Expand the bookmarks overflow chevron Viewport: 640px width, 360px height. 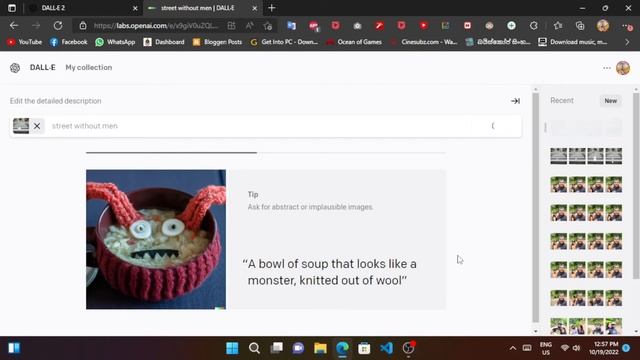point(627,42)
